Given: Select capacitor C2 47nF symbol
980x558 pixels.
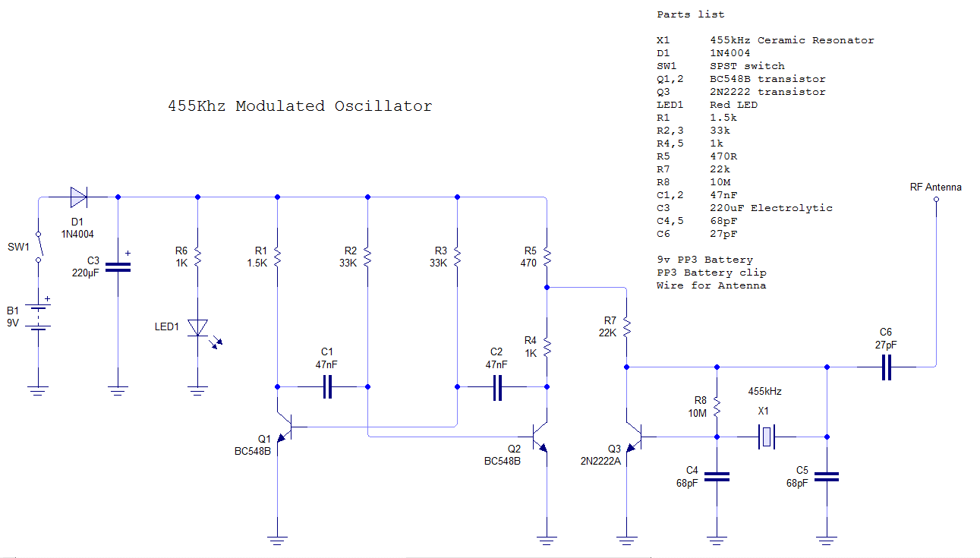Looking at the screenshot, I should (x=498, y=386).
